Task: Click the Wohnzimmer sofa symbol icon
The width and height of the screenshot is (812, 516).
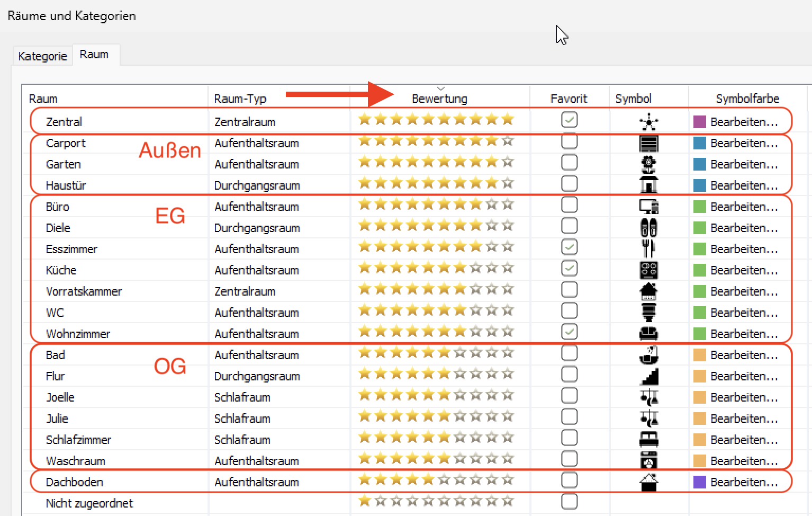Action: [x=648, y=334]
